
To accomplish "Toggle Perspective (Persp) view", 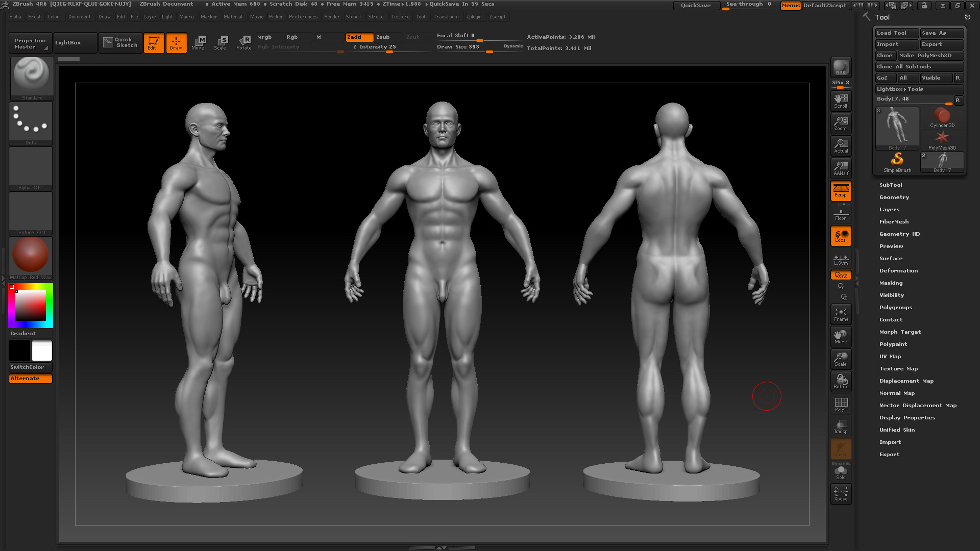I will [841, 190].
